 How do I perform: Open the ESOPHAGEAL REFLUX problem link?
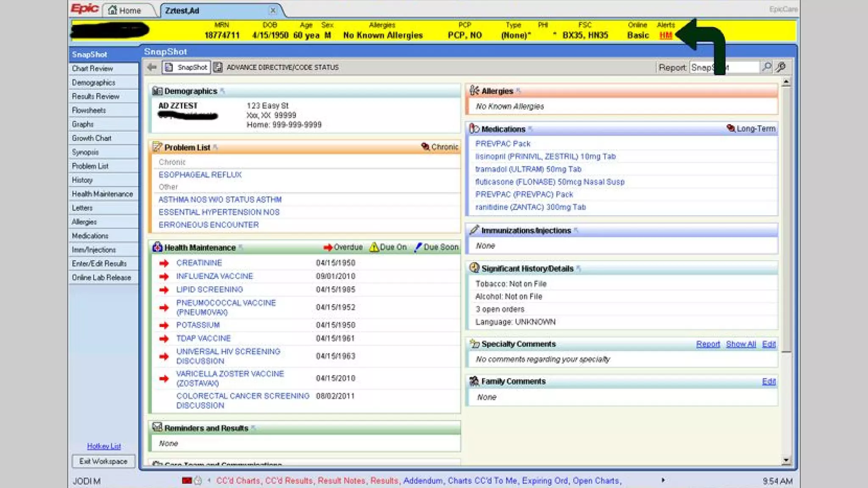[x=200, y=175]
